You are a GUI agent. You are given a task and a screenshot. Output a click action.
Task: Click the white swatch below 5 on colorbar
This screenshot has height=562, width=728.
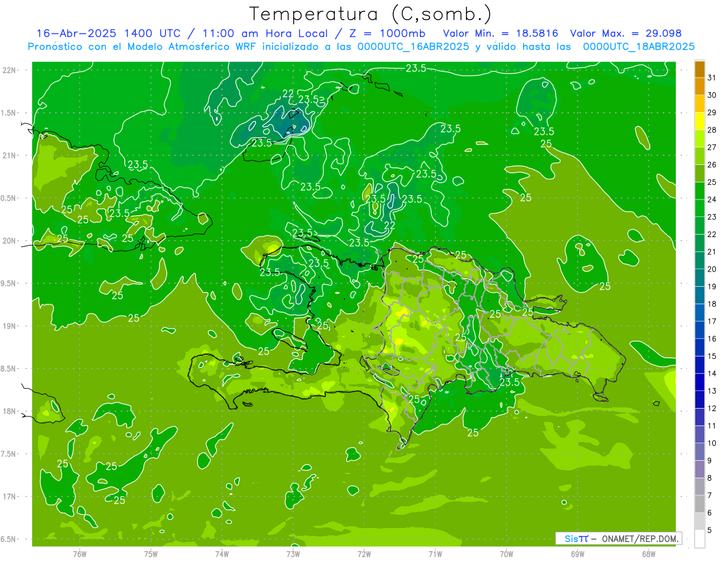[699, 539]
